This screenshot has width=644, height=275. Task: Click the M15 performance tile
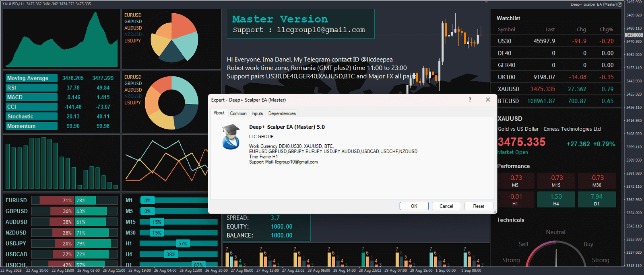[556, 181]
